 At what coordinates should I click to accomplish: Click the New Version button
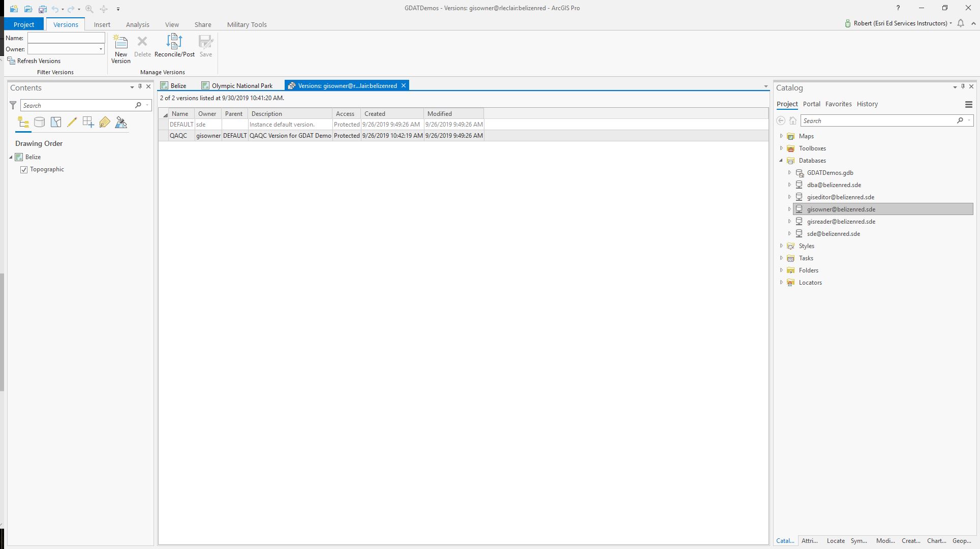point(121,49)
